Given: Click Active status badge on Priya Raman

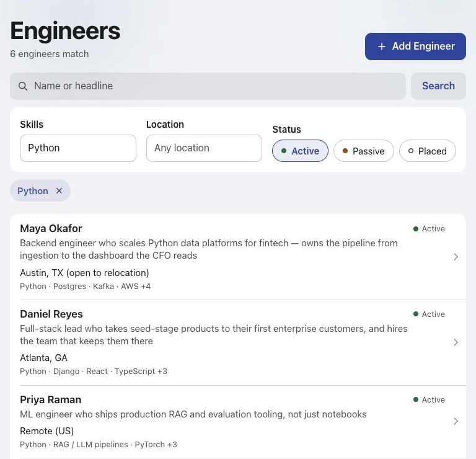Looking at the screenshot, I should point(429,400).
